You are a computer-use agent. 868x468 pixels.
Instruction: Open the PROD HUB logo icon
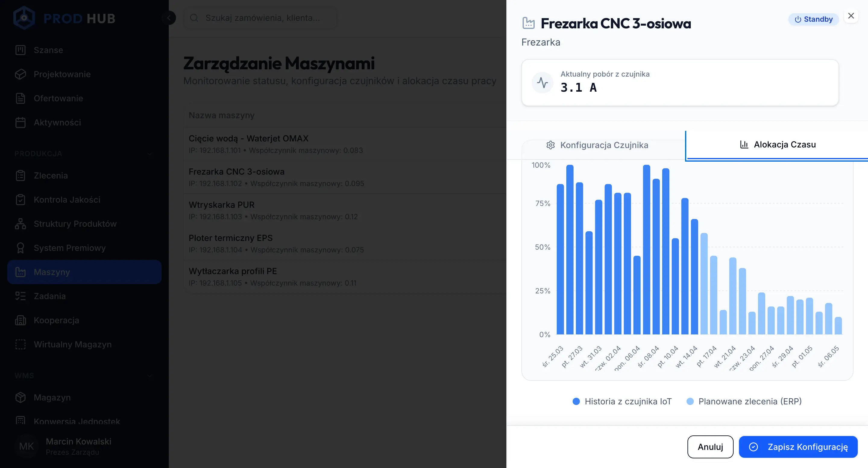(24, 17)
